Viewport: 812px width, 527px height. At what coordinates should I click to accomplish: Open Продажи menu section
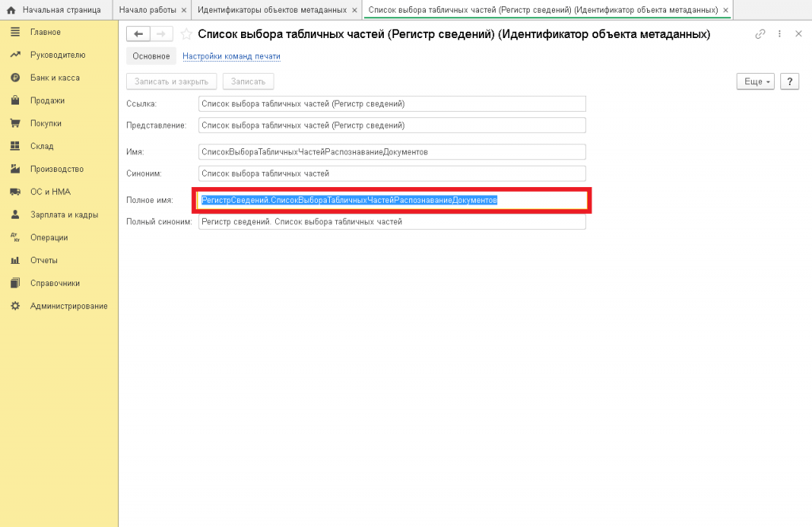click(47, 101)
